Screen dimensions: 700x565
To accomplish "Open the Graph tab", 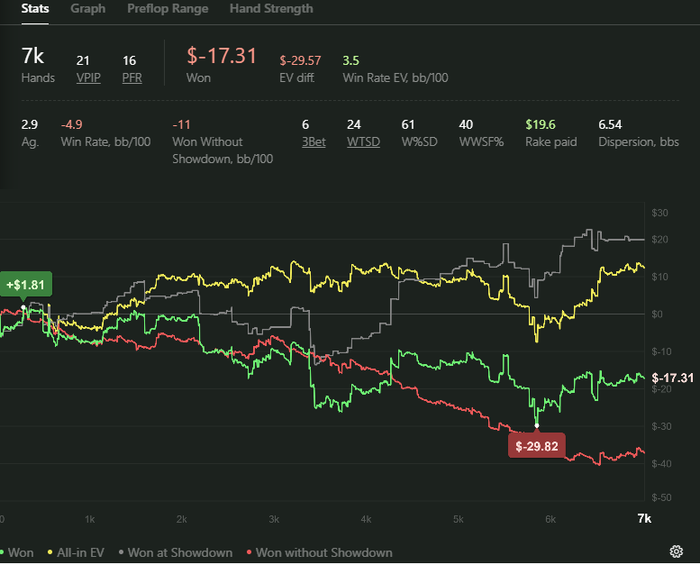I will (88, 8).
